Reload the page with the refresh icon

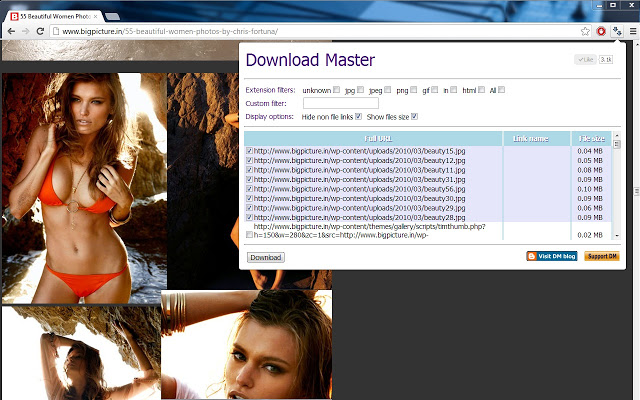click(40, 31)
